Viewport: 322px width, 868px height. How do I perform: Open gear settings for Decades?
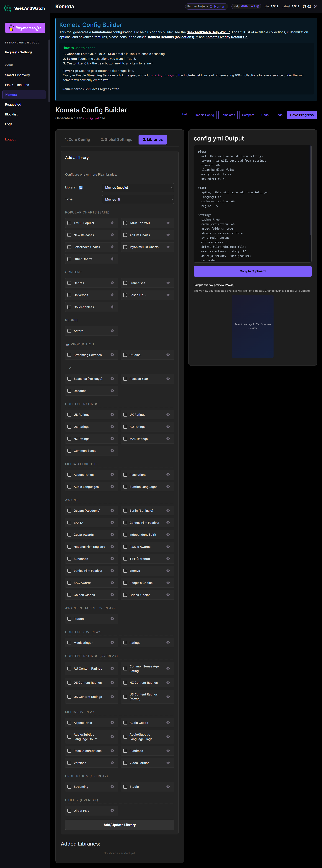click(x=112, y=391)
